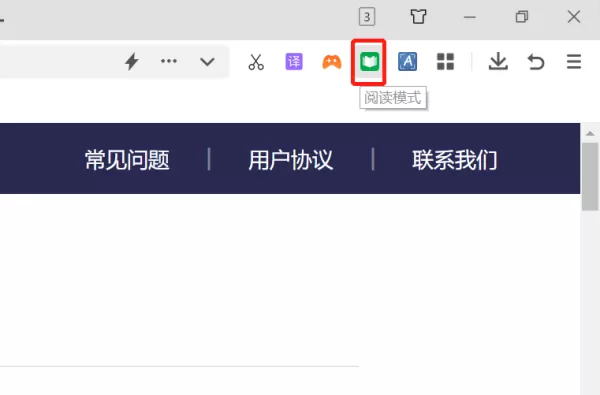
Task: Toggle the lightning speed mode icon
Action: (x=132, y=62)
